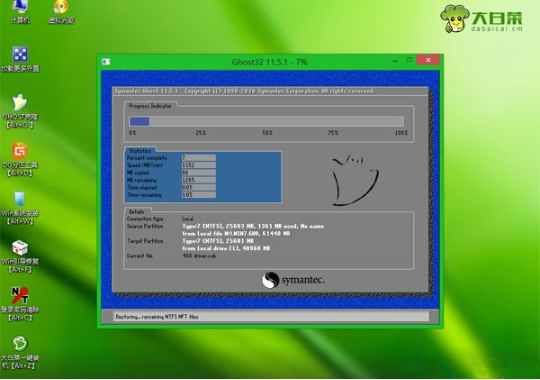Click the ghost mascot drawing
This screenshot has width=540, height=380.
point(355,180)
